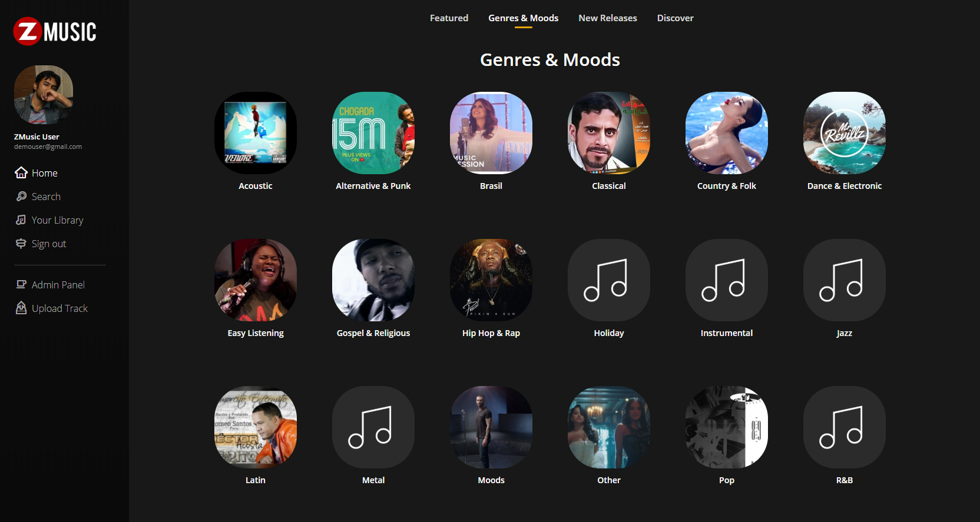Click the Dance & Electronic label
Image resolution: width=980 pixels, height=522 pixels.
coord(845,186)
